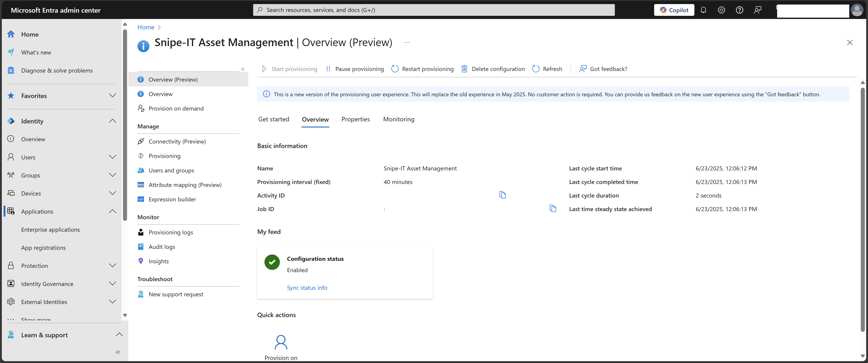
Task: Open the Sync status info link
Action: (x=307, y=288)
